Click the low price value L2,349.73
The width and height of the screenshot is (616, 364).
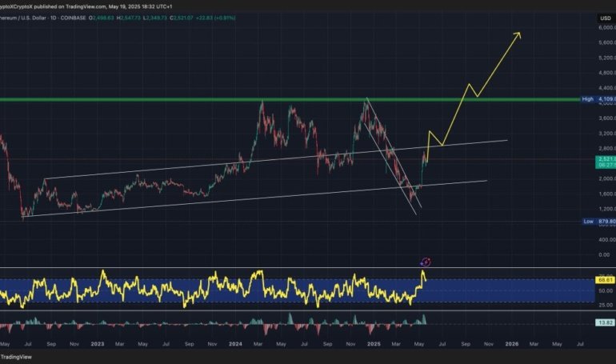[154, 18]
